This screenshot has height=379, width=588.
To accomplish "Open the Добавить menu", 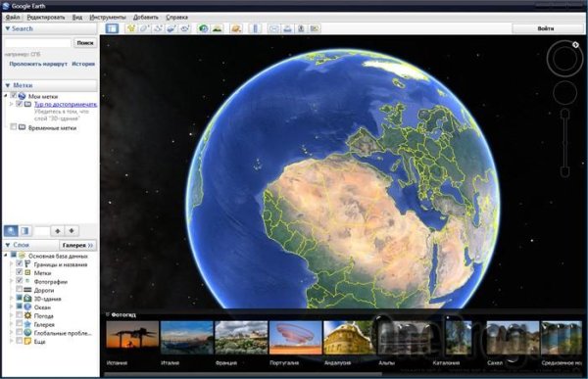I will [146, 18].
